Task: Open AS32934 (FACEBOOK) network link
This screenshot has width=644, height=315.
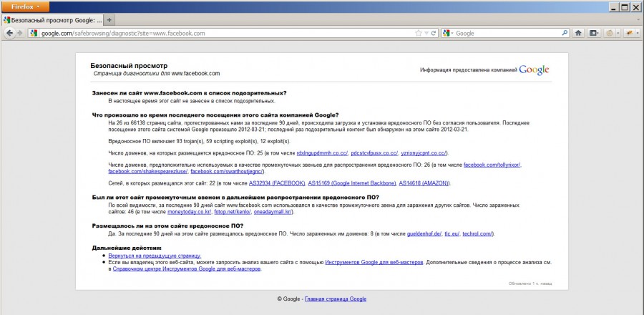Action: coord(277,183)
